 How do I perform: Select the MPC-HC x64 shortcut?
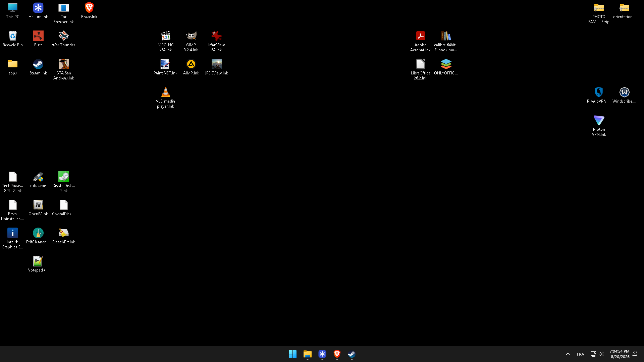(165, 42)
